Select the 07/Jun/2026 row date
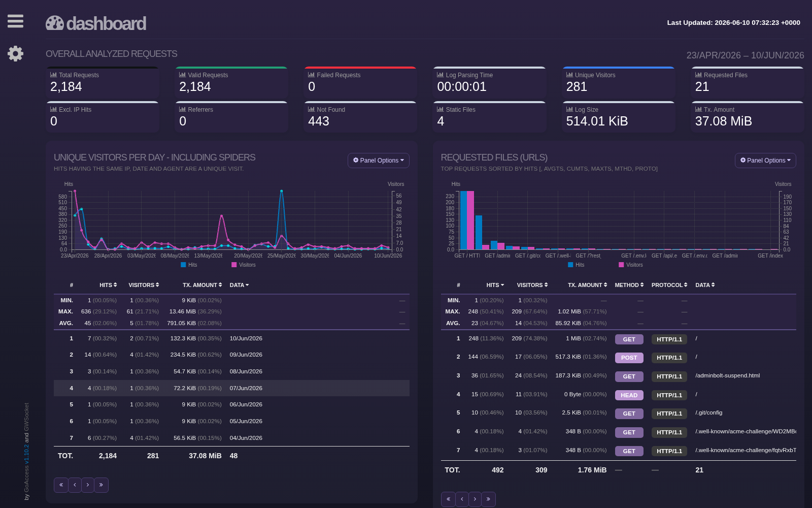Viewport: 812px width, 508px height. 246,388
